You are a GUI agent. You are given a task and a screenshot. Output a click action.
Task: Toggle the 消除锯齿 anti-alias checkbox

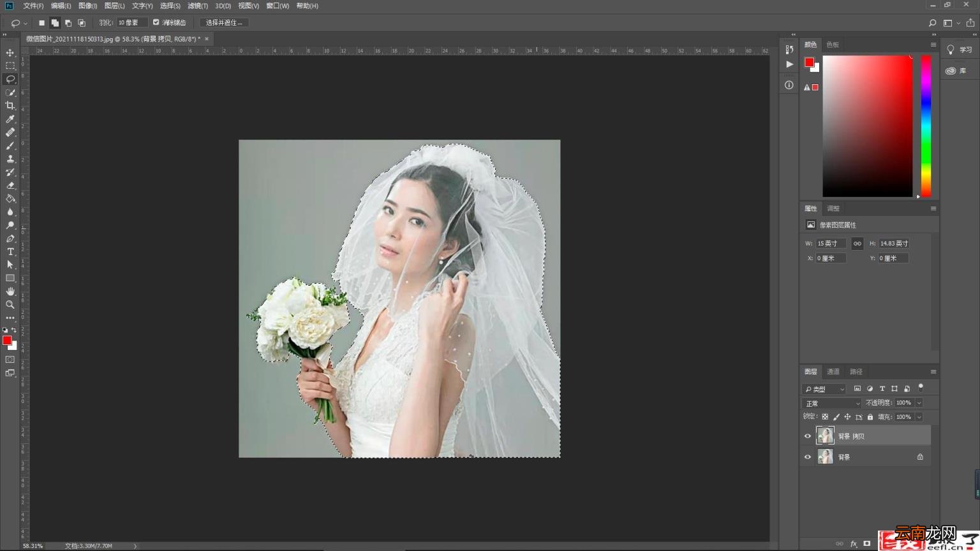point(156,22)
